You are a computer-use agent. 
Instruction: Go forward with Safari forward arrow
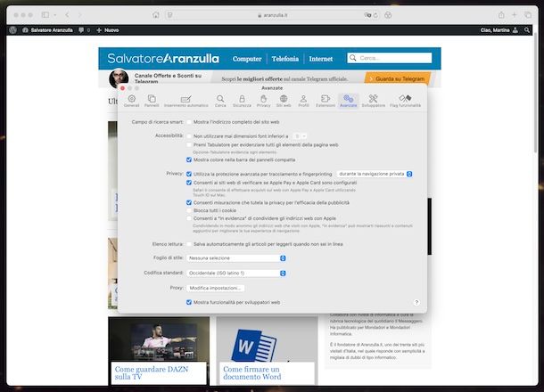coord(79,15)
